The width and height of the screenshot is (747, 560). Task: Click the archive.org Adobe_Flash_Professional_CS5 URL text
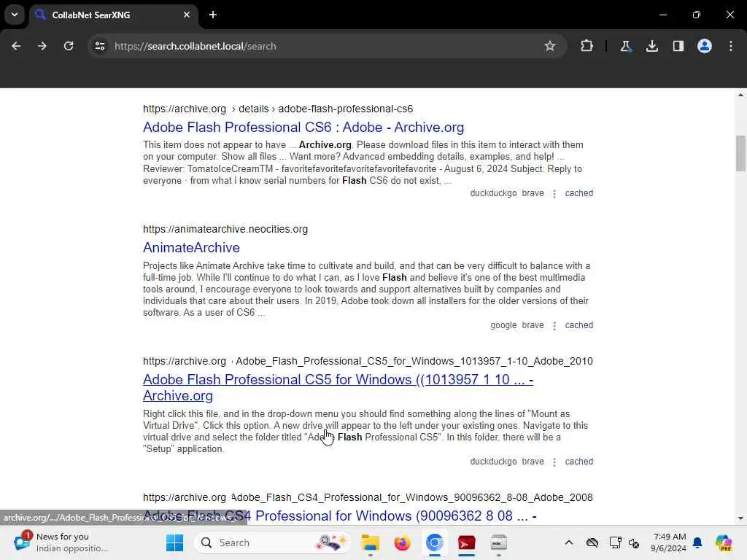[368, 361]
